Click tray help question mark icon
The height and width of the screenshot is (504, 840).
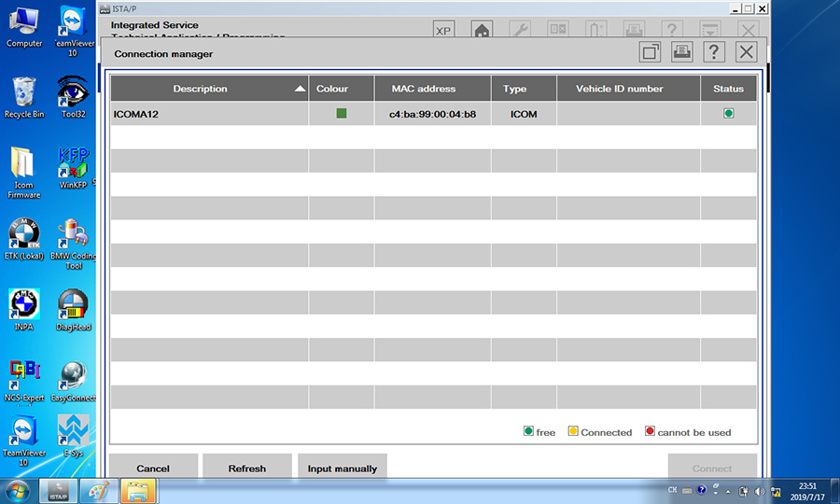702,490
